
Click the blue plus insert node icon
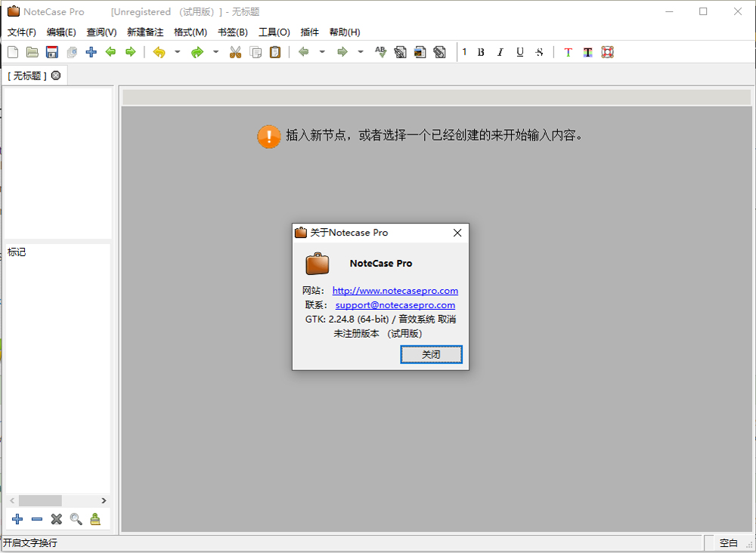click(x=91, y=52)
